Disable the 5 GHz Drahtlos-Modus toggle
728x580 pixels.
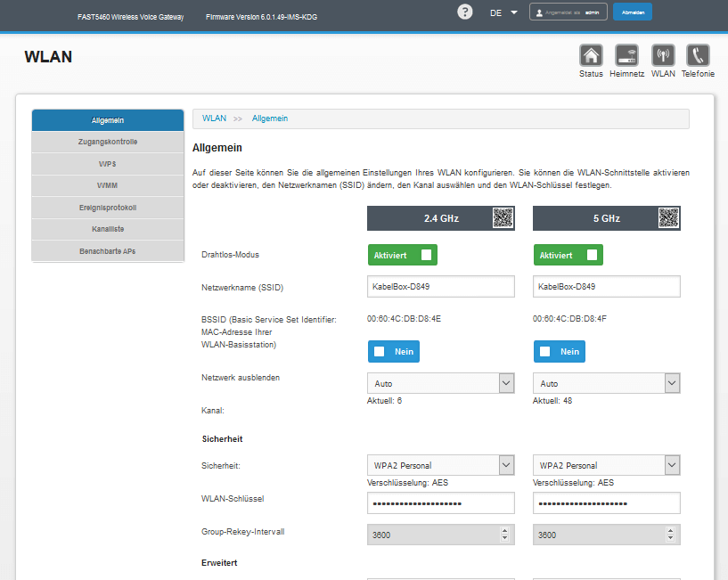tap(567, 255)
